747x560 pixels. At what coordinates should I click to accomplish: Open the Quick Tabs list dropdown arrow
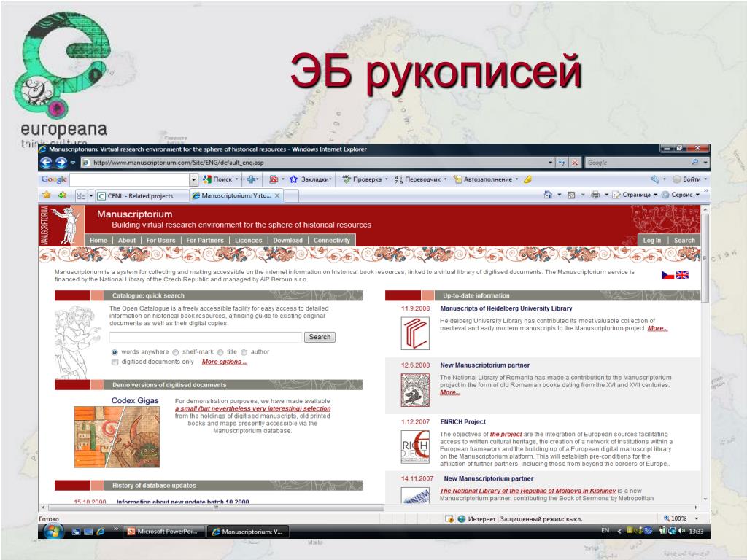click(91, 195)
